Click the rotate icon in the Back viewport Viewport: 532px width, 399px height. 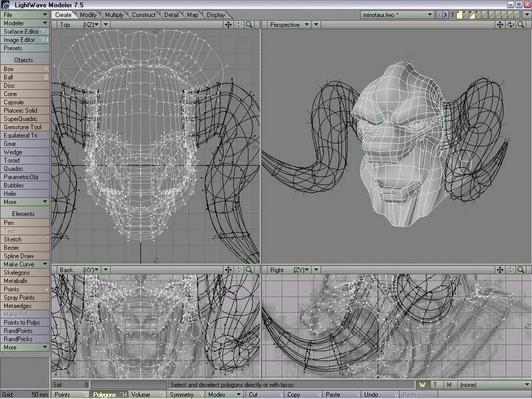[239, 270]
